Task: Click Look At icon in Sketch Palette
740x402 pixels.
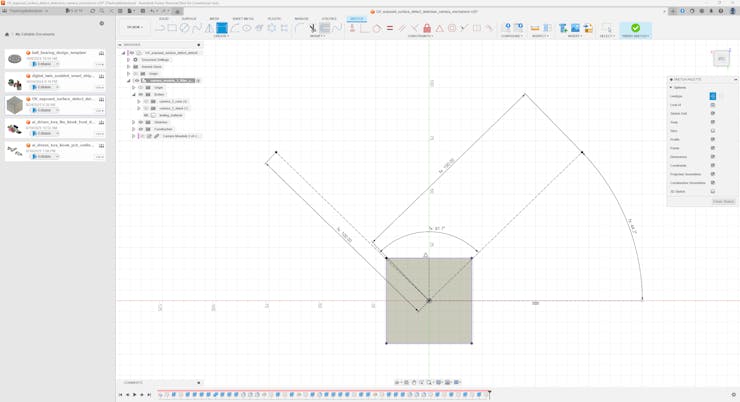Action: pos(713,105)
